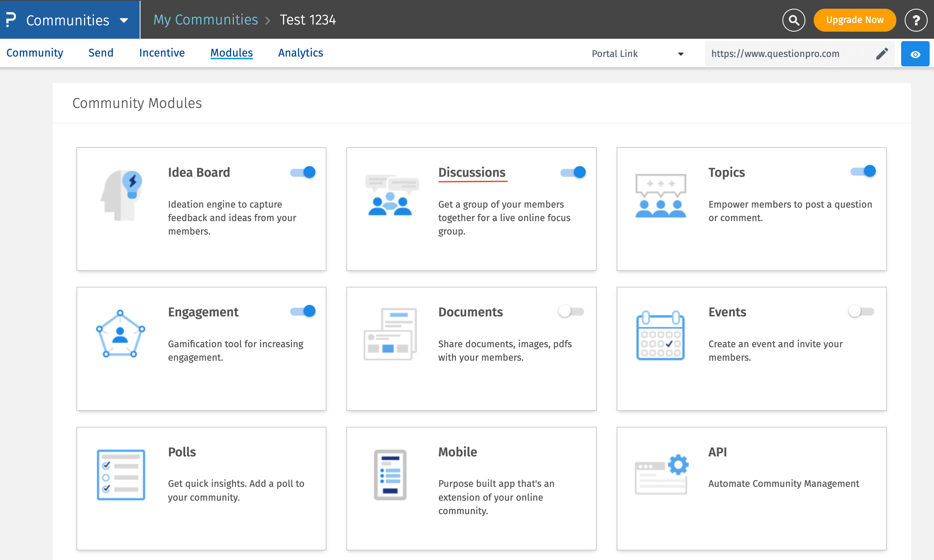934x560 pixels.
Task: Click the Mobile phone app icon
Action: [390, 475]
